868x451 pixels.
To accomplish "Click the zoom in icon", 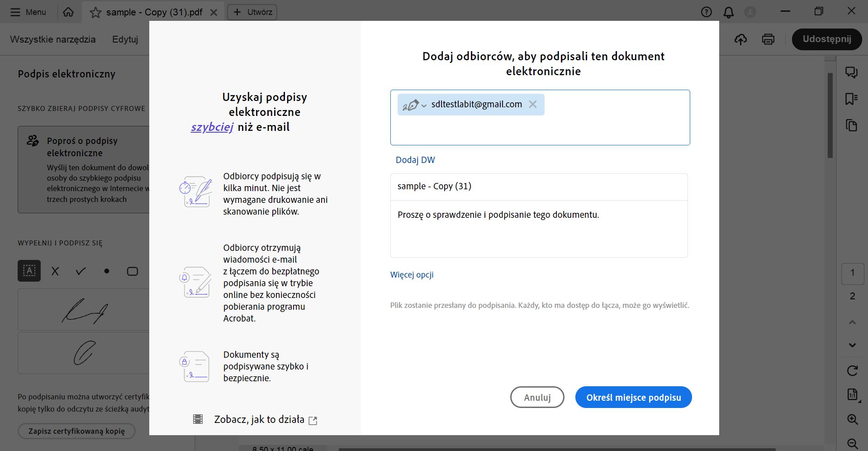I will 852,419.
